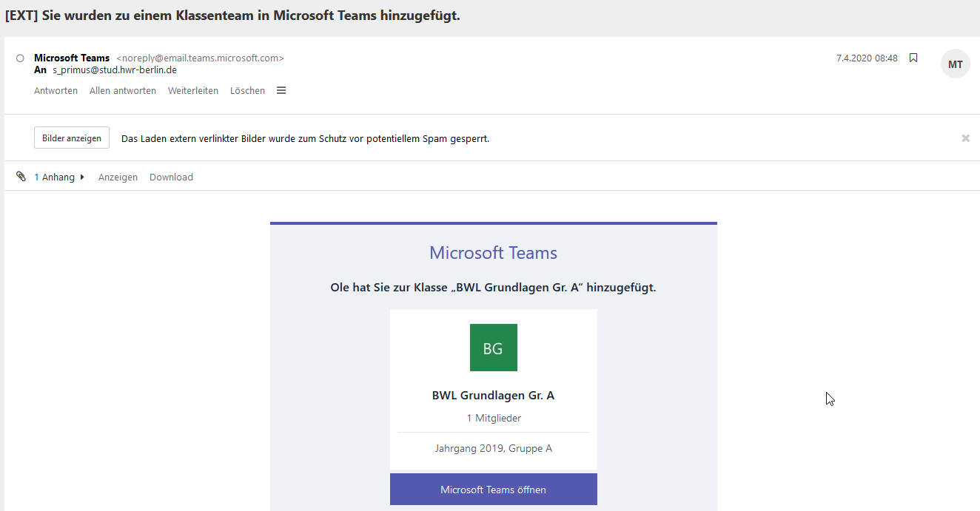Click the noreply sender email address

coord(200,58)
